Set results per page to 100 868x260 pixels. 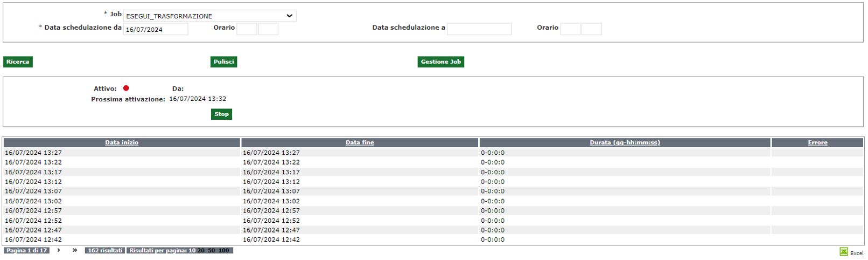223,250
